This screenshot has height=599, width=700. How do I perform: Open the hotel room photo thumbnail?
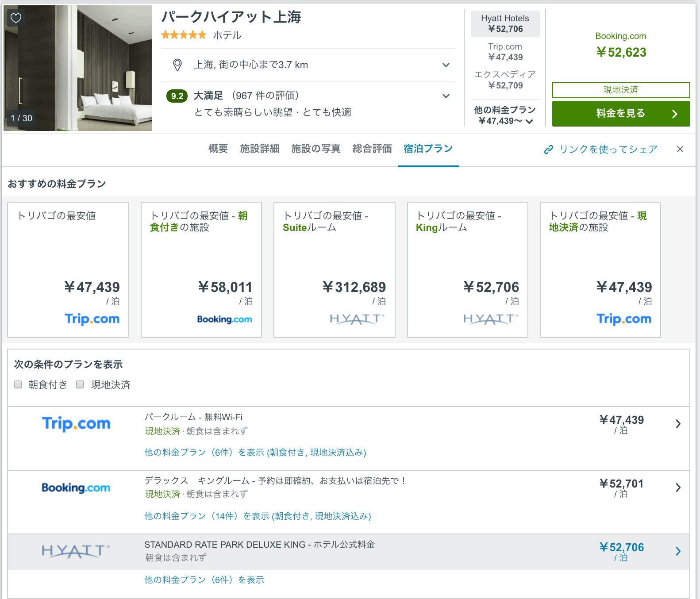click(x=78, y=68)
